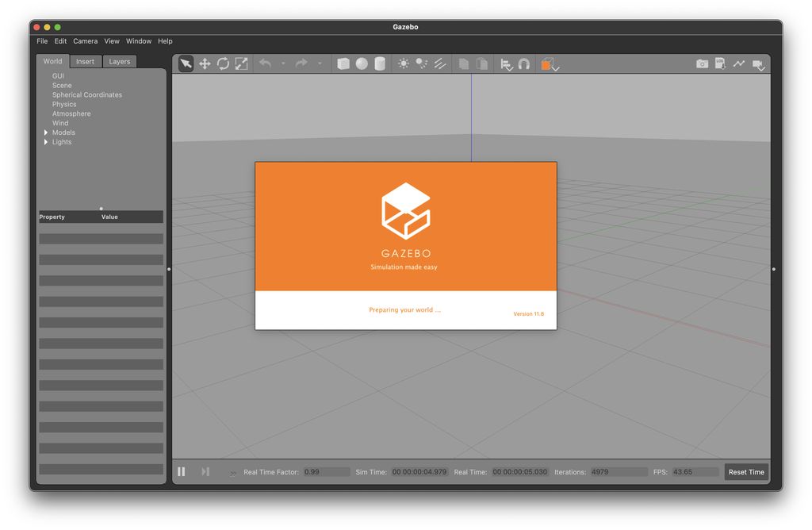Screen dimensions: 812x530
Task: Add a spot light
Action: point(422,63)
